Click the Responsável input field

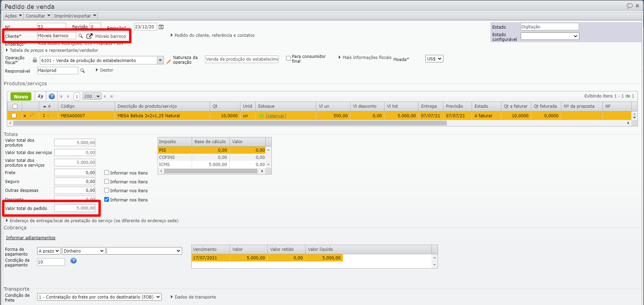coord(58,71)
